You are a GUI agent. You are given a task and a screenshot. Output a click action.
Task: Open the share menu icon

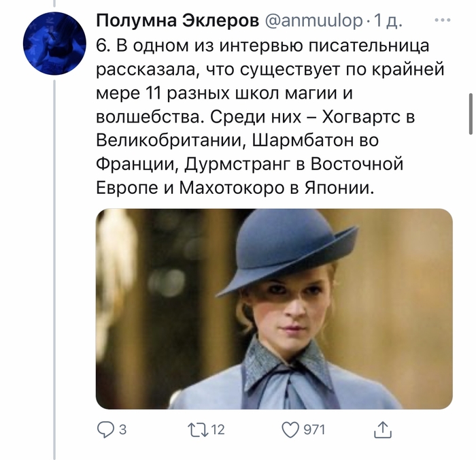coord(383,429)
